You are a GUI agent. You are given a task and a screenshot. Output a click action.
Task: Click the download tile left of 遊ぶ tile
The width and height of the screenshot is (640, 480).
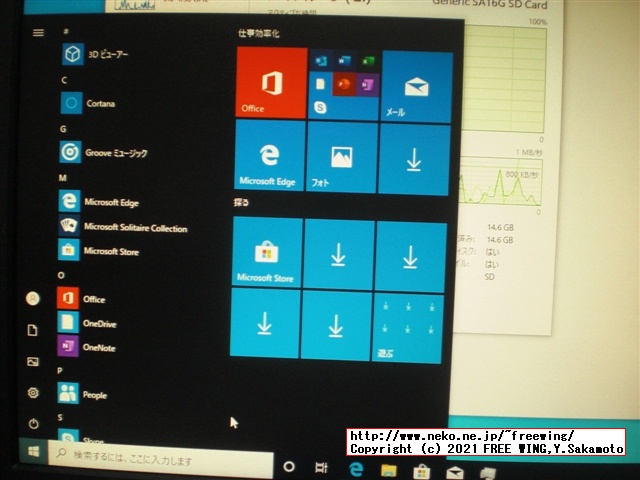click(x=336, y=325)
